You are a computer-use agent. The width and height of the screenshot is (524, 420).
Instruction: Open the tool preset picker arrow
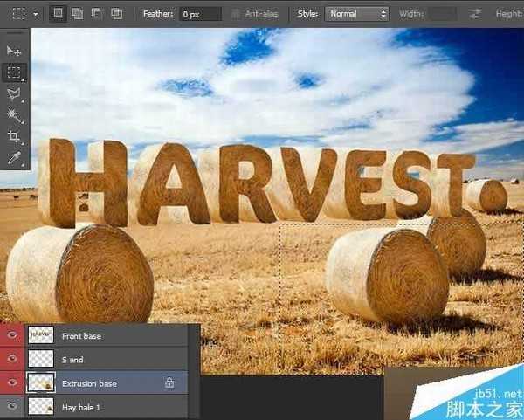pos(36,14)
